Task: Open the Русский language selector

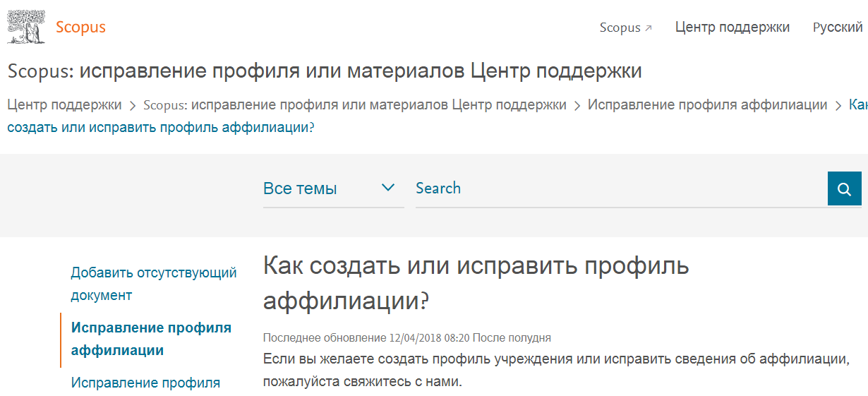Action: [x=838, y=28]
